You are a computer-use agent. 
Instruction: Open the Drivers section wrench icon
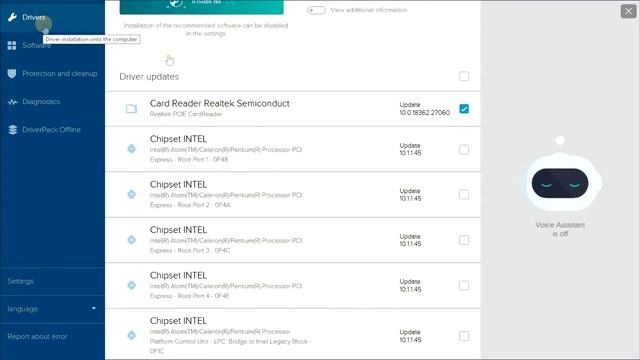tap(12, 17)
